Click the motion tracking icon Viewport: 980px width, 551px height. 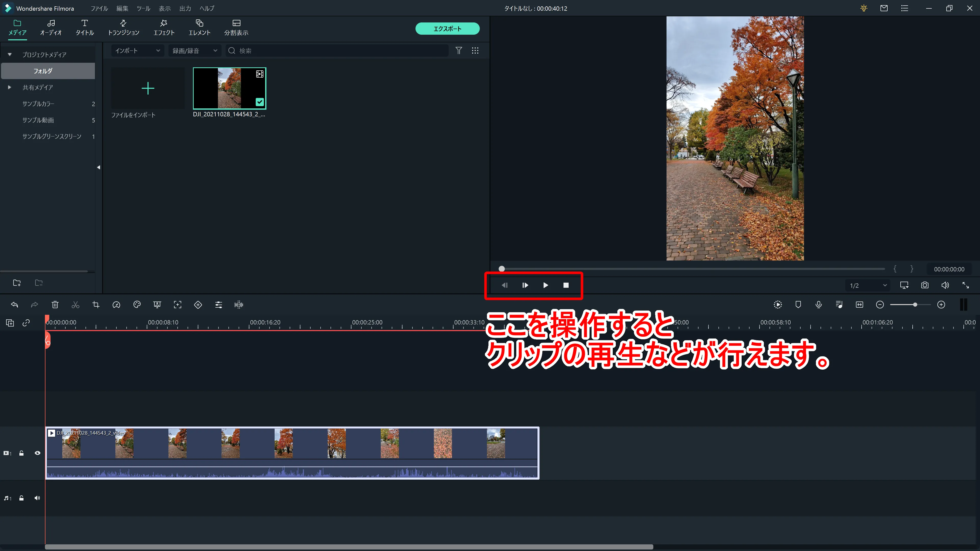click(x=178, y=305)
